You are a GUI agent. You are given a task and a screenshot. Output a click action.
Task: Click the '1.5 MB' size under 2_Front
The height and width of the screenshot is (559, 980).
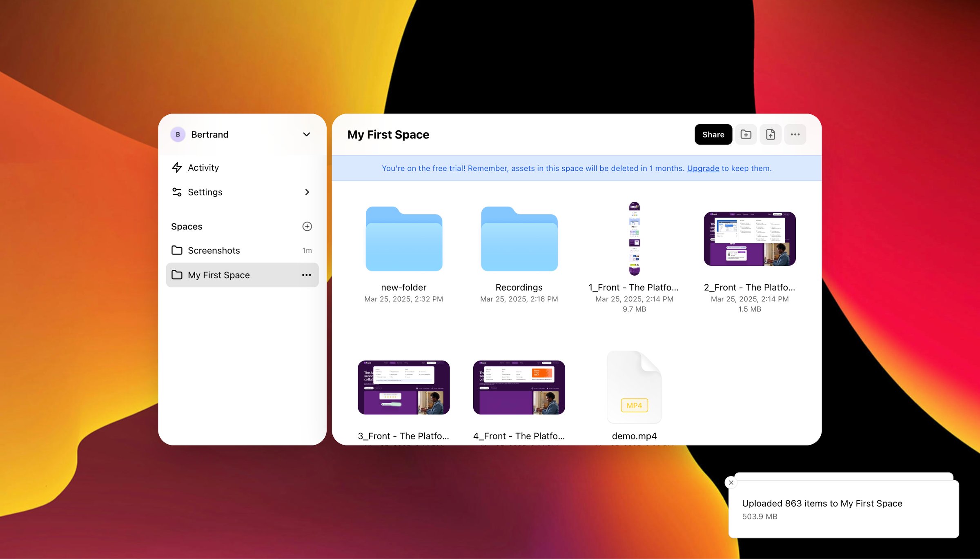pyautogui.click(x=749, y=309)
